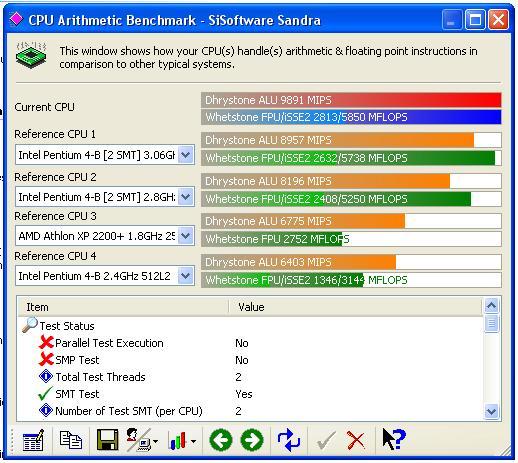Click the Current CPU label
The image size is (518, 463).
44,107
